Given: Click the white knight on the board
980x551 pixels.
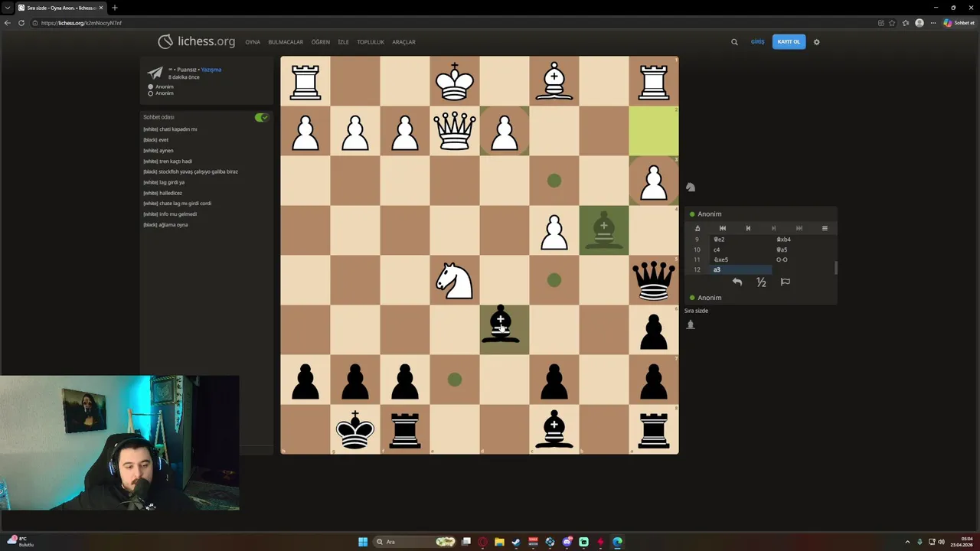Looking at the screenshot, I should (454, 280).
